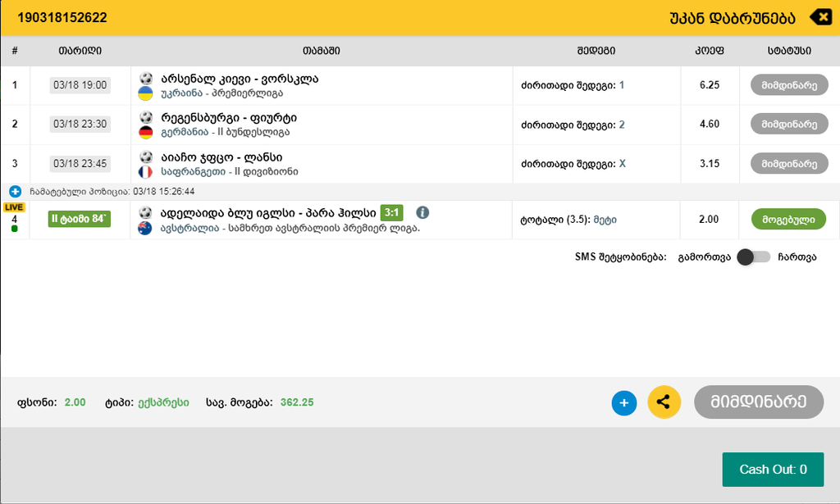Click the ფსონი stake value 2.00
Screen dimensions: 840x504
pos(75,402)
